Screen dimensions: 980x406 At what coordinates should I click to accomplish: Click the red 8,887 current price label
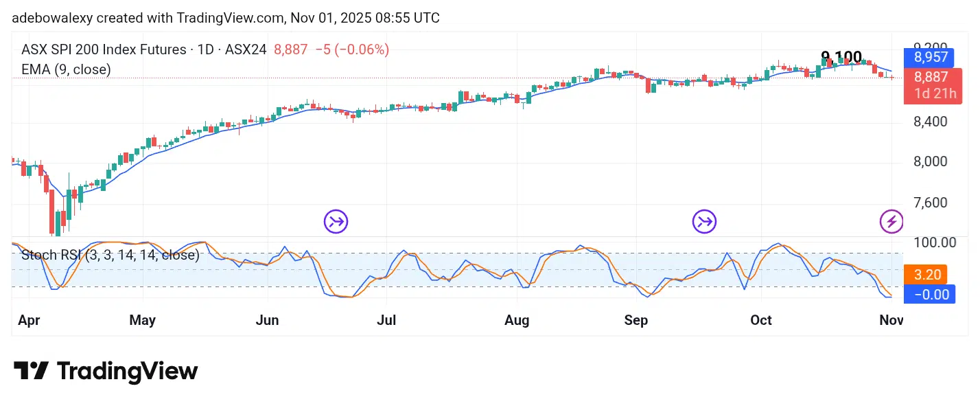click(928, 77)
